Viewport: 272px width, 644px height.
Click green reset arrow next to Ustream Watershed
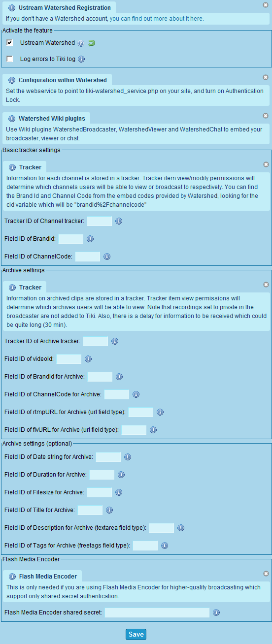[x=91, y=43]
